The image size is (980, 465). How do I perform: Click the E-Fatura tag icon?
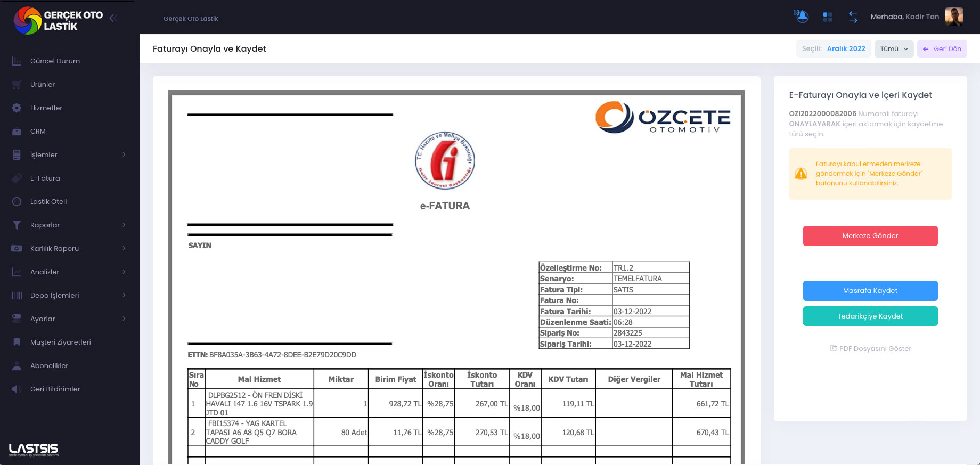coord(17,178)
